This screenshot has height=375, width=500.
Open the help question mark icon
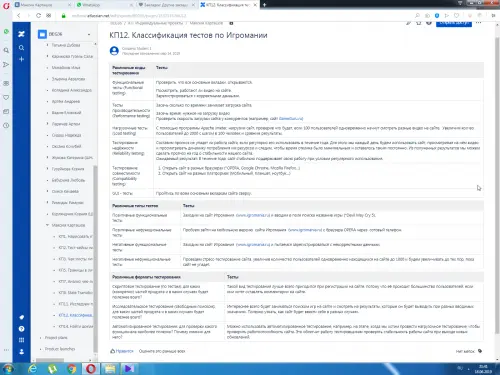click(21, 329)
